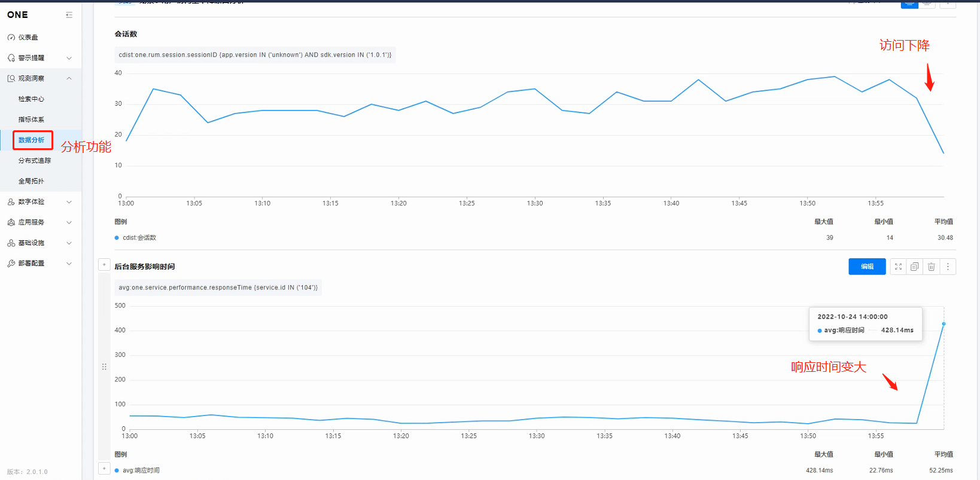This screenshot has width=980, height=480.
Task: Expand the 基础设施 menu
Action: [x=40, y=243]
